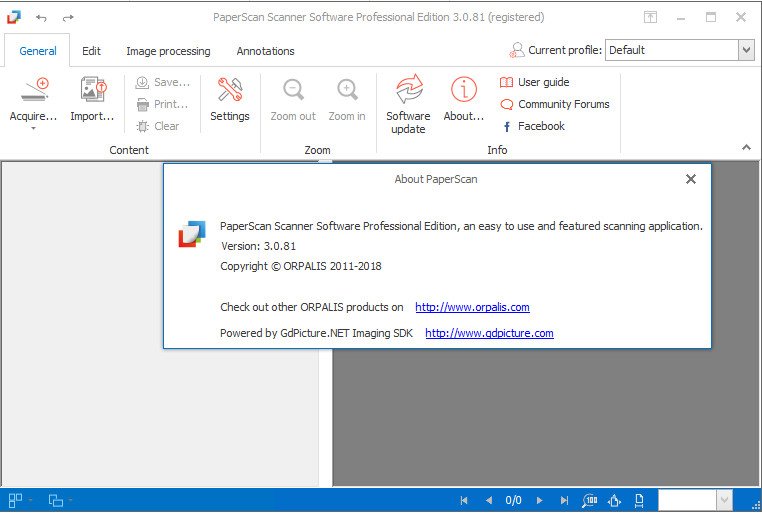The width and height of the screenshot is (762, 513).
Task: Open the Facebook page link
Action: [533, 126]
